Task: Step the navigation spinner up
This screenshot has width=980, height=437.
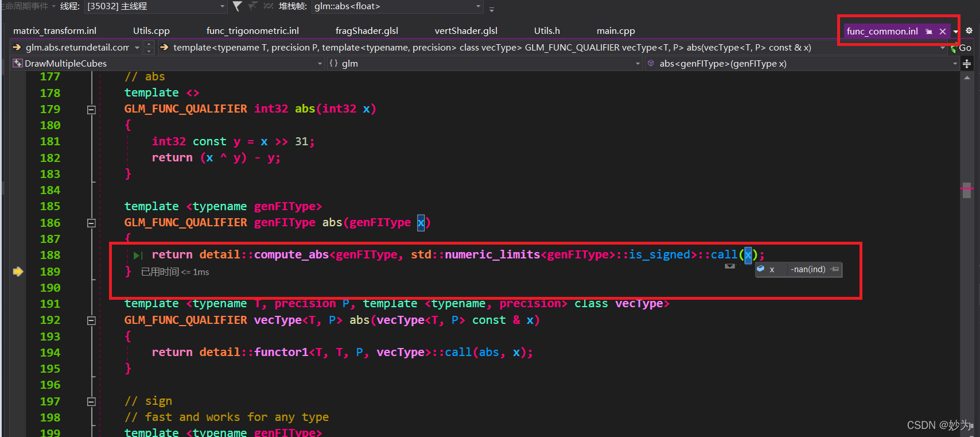Action: pyautogui.click(x=149, y=44)
